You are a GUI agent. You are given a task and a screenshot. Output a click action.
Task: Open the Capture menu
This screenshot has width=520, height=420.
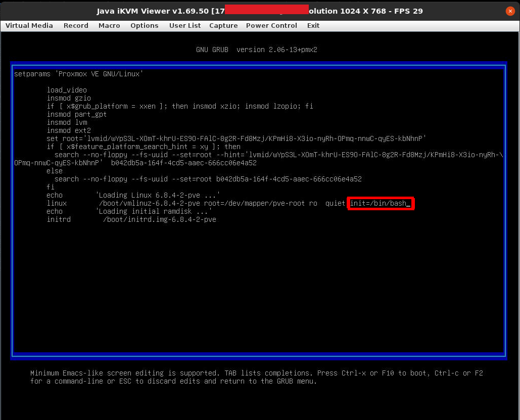223,26
